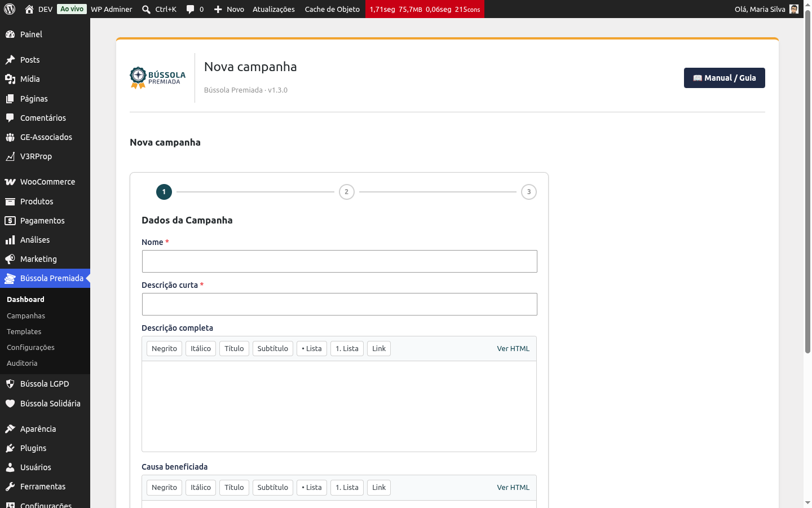Screen dimensions: 812x508
Task: Click the Páginas icon in sidebar
Action: 10,99
